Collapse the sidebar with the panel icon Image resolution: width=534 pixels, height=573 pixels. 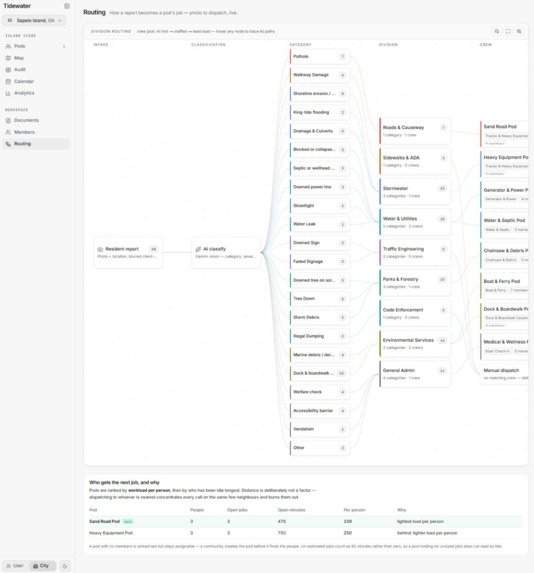pyautogui.click(x=67, y=6)
